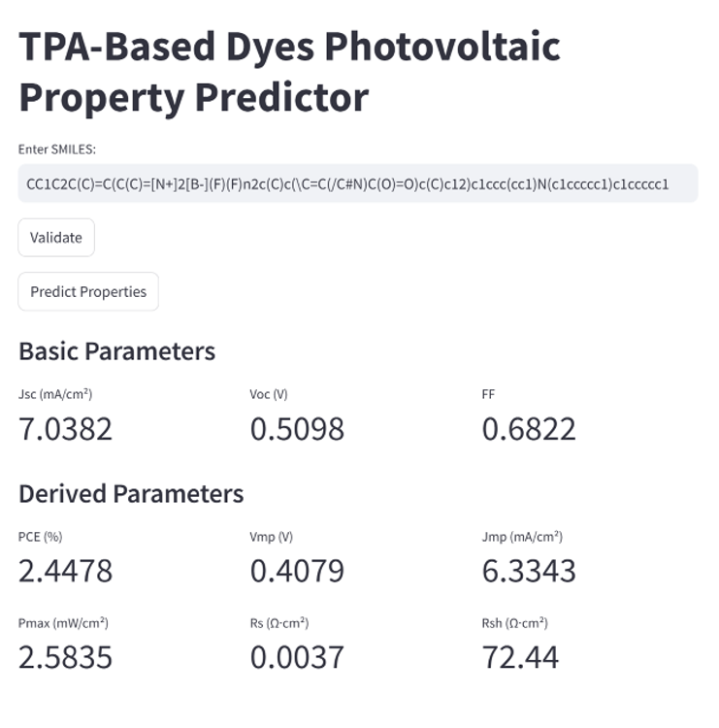
Task: Click the PCE value 2.4478
Action: (65, 571)
